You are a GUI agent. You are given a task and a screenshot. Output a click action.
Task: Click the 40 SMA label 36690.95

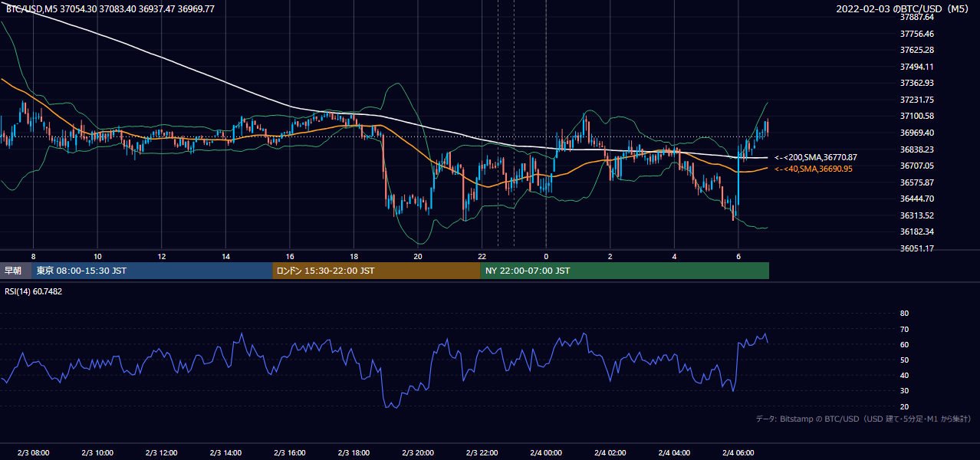pyautogui.click(x=814, y=169)
